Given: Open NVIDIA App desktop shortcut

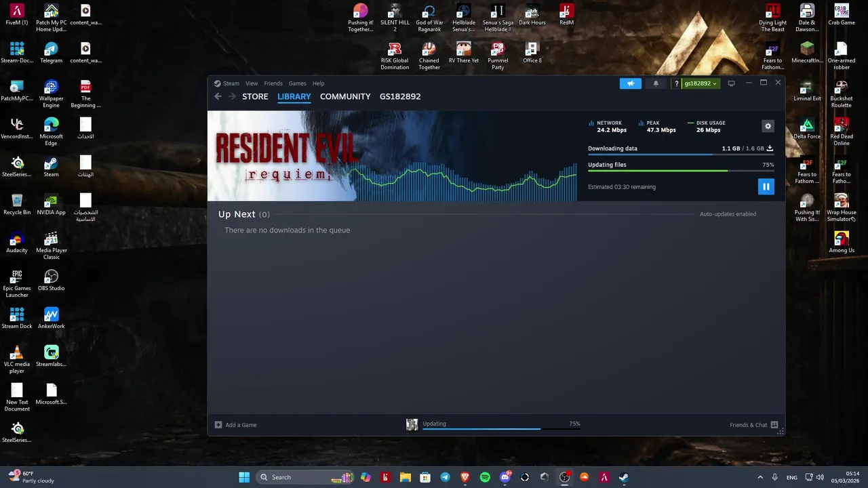Looking at the screenshot, I should pyautogui.click(x=51, y=204).
